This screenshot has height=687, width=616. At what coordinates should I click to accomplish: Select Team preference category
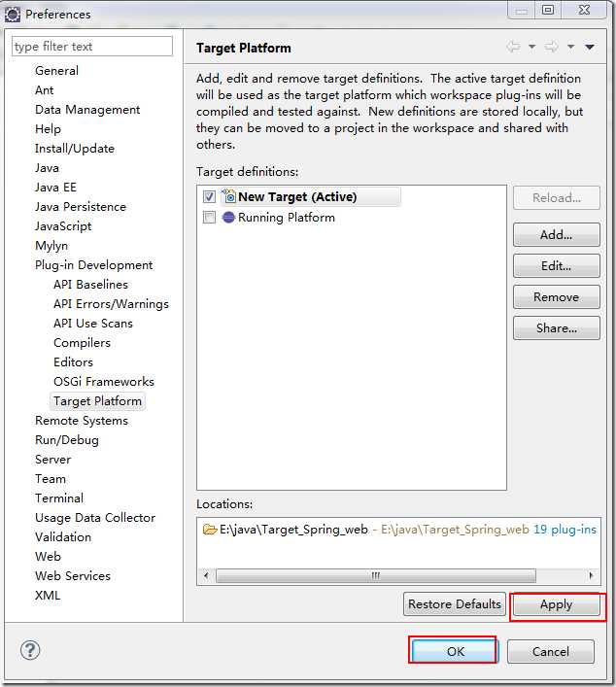[51, 478]
